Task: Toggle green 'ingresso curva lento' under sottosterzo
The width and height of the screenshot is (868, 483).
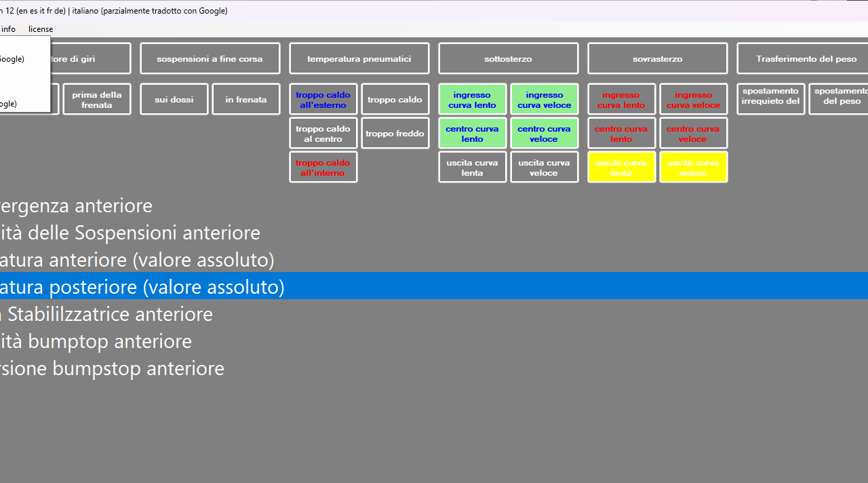Action: (x=473, y=100)
